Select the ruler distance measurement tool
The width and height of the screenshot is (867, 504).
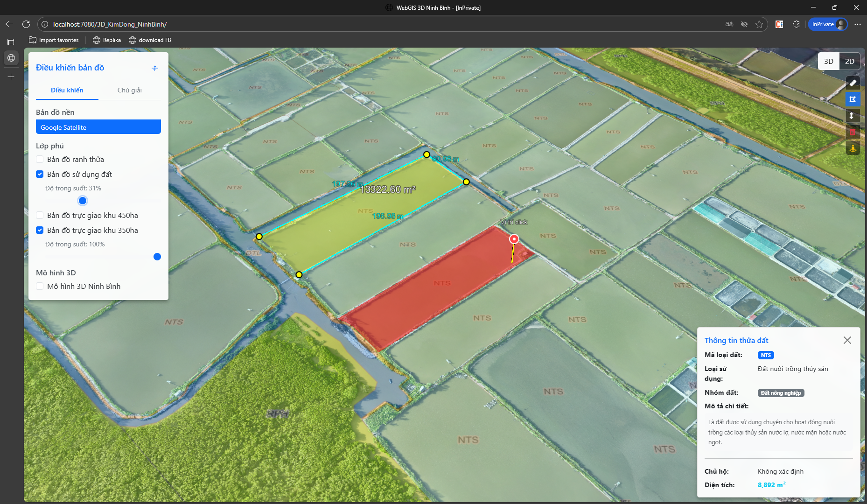[x=853, y=83]
